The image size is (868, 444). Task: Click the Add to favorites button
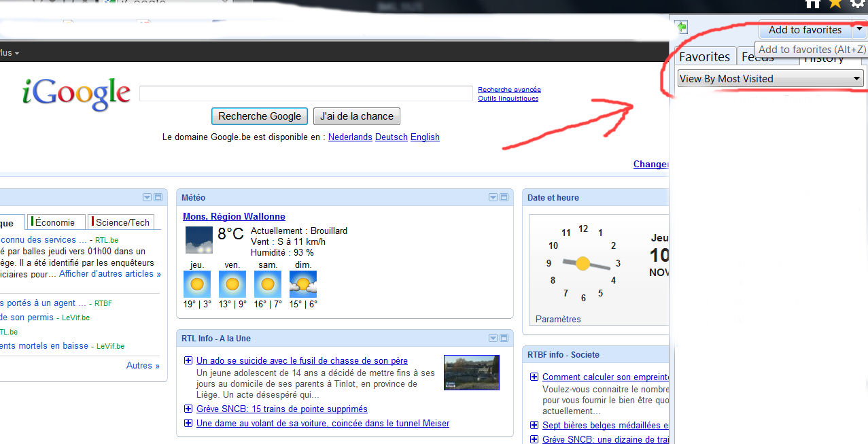[x=805, y=30]
